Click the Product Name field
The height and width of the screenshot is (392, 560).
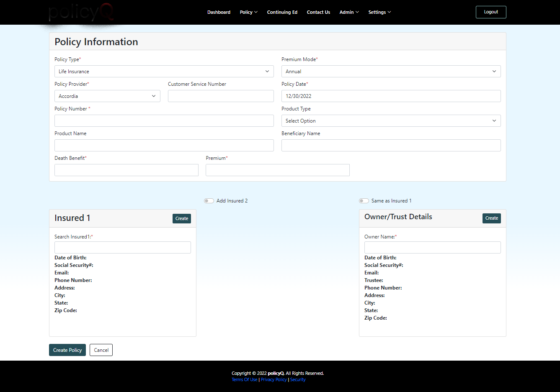pos(164,146)
